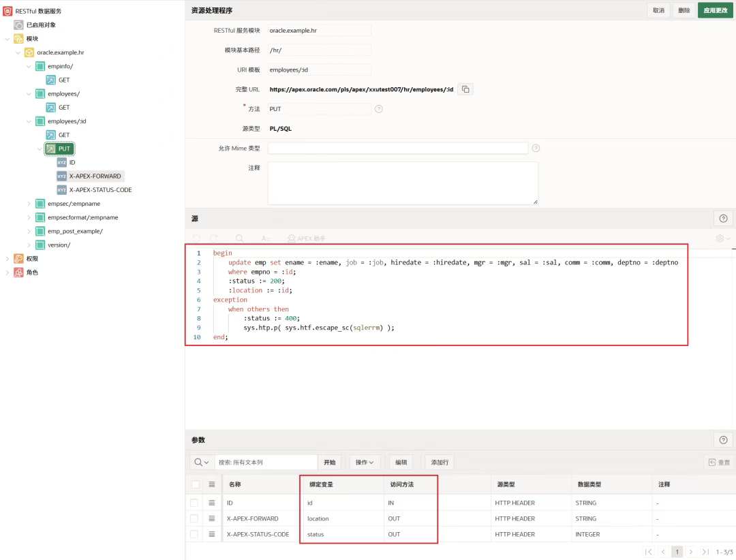
Task: Open search column selector dropdown
Action: (202, 463)
